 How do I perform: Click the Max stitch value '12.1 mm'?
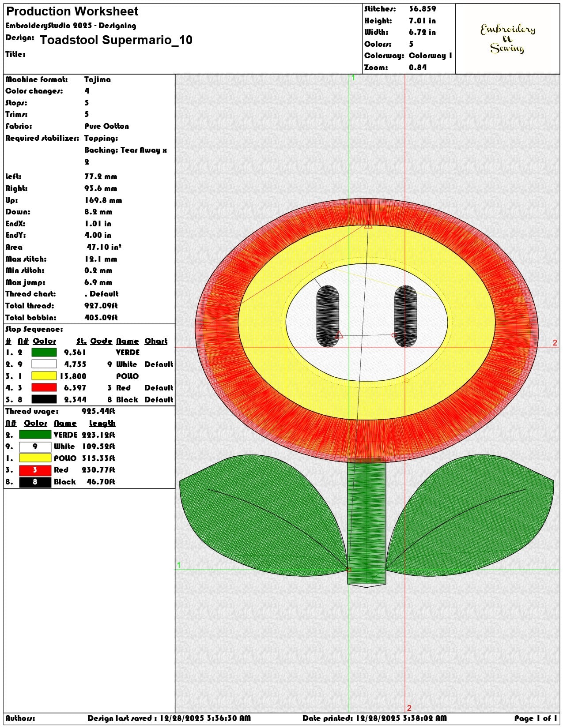click(x=101, y=259)
